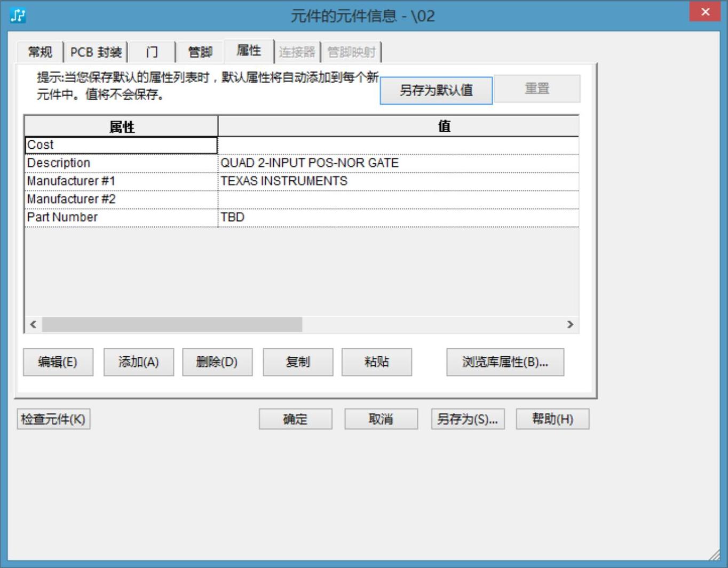Switch to the 常规 tab
The height and width of the screenshot is (568, 728).
click(x=40, y=52)
